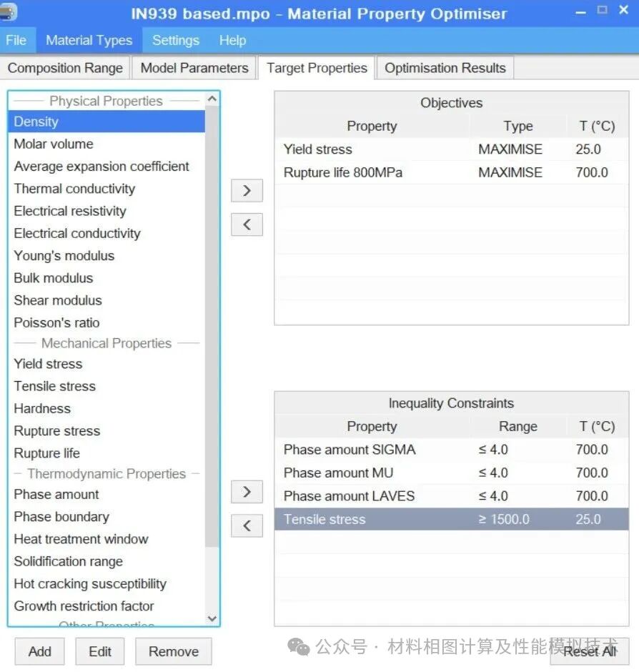Click the constraints remove arrow button
This screenshot has width=639, height=672.
point(247,525)
